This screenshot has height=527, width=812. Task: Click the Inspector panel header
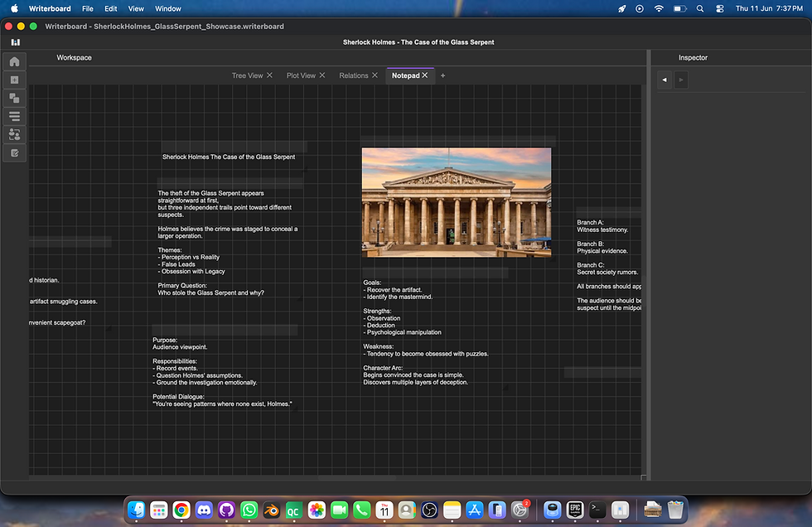coord(693,57)
